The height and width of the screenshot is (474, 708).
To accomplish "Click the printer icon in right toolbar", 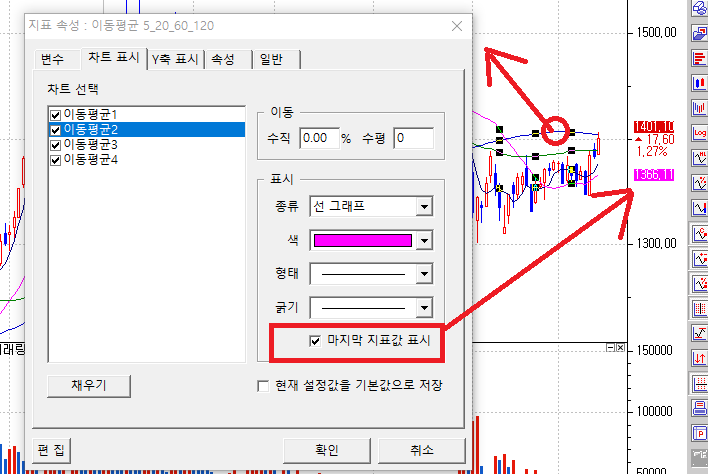I will (697, 408).
